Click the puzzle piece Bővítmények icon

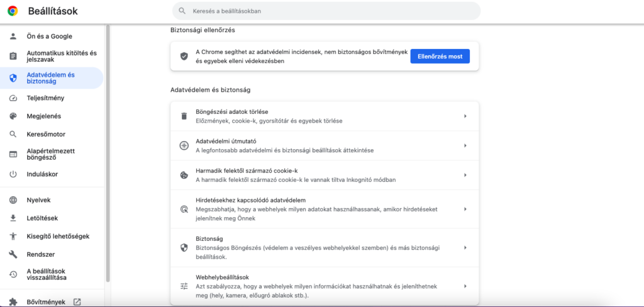(13, 302)
